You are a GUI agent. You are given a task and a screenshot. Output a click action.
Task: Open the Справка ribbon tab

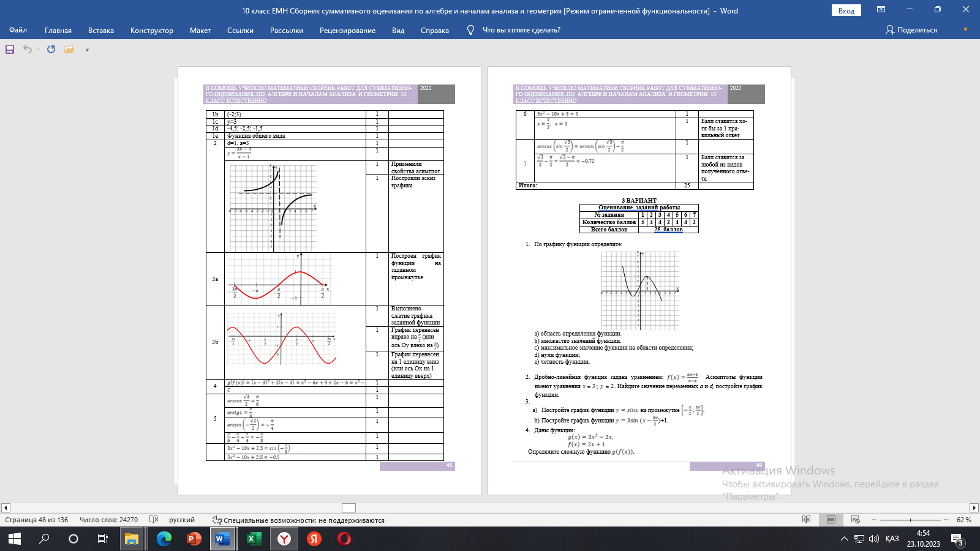435,30
